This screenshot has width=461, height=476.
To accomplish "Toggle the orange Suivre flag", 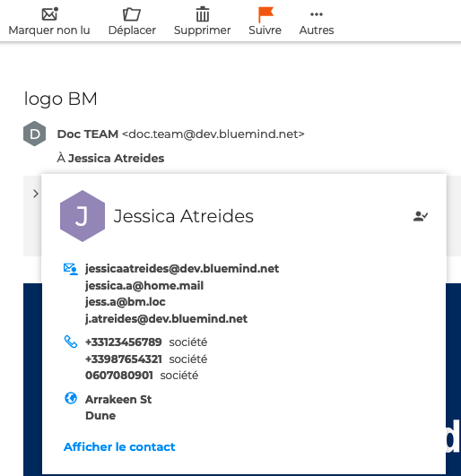I will coord(265,14).
